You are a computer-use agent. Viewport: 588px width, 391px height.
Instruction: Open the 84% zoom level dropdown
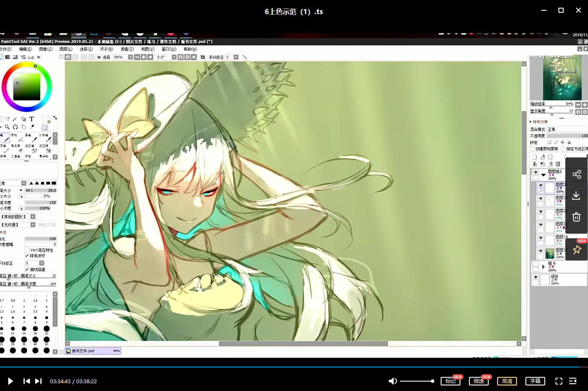click(130, 57)
